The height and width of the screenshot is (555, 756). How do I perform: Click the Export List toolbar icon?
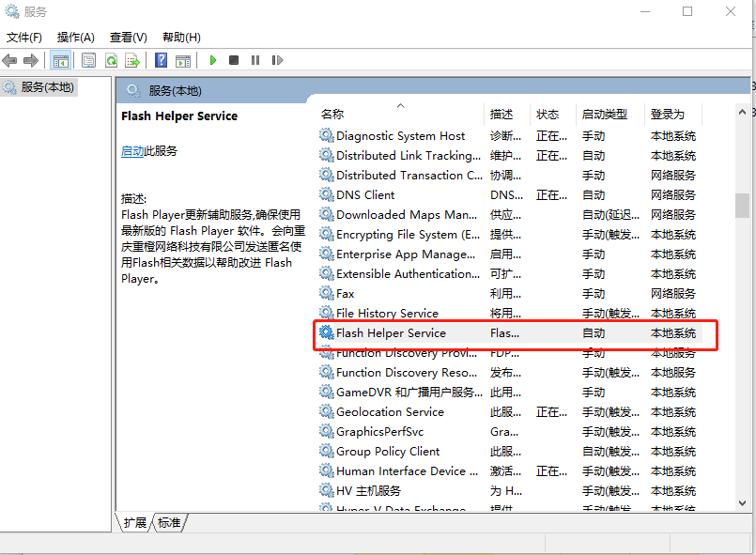click(132, 60)
